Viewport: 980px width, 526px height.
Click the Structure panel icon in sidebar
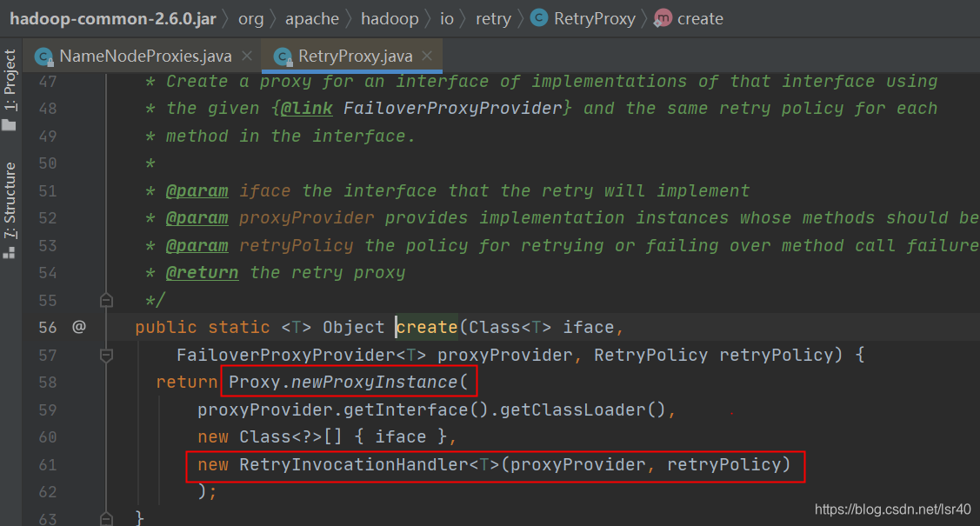click(9, 252)
